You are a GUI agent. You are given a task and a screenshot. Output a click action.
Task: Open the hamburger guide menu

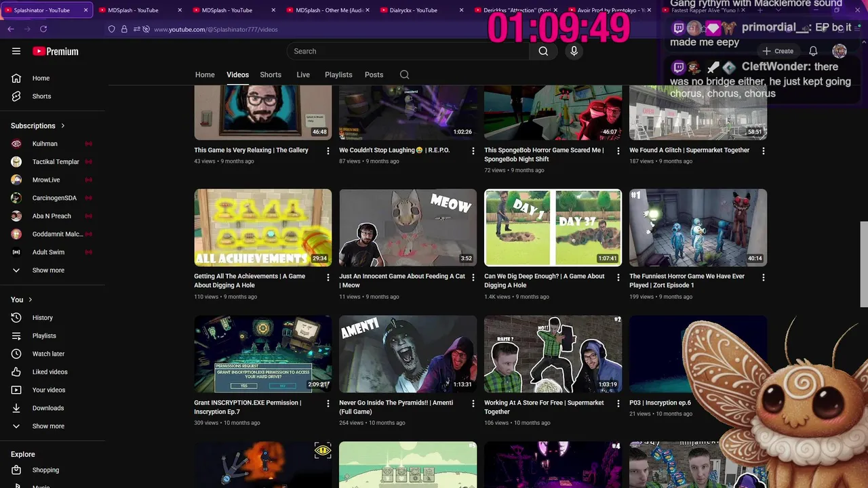click(x=16, y=52)
